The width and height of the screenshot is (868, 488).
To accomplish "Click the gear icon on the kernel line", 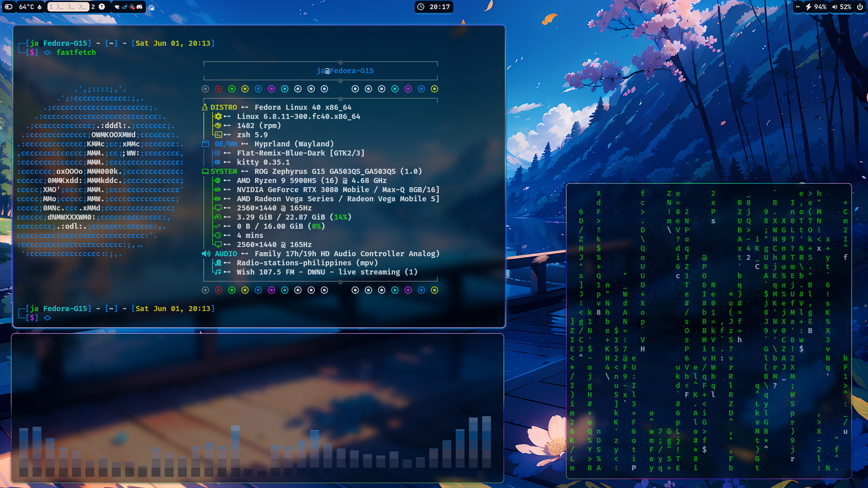I will [218, 116].
